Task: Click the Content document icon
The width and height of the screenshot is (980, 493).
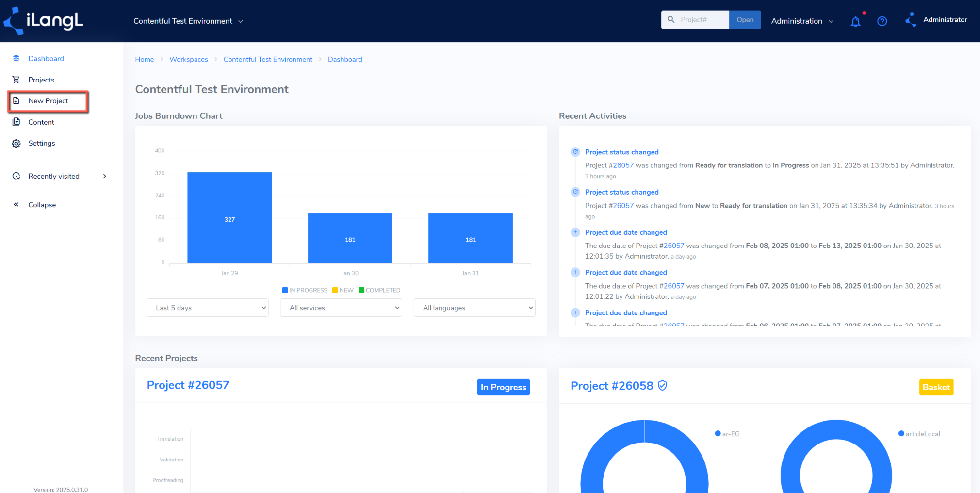Action: coord(16,122)
